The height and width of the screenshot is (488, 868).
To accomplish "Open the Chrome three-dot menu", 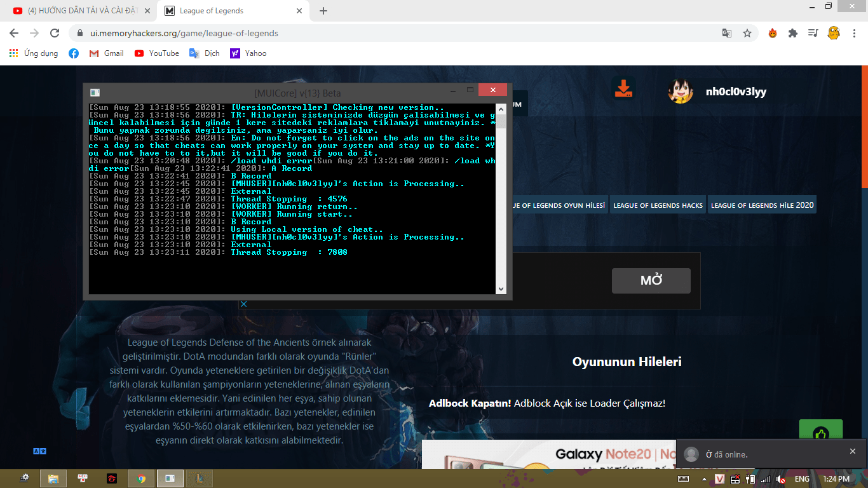I will pos(854,33).
